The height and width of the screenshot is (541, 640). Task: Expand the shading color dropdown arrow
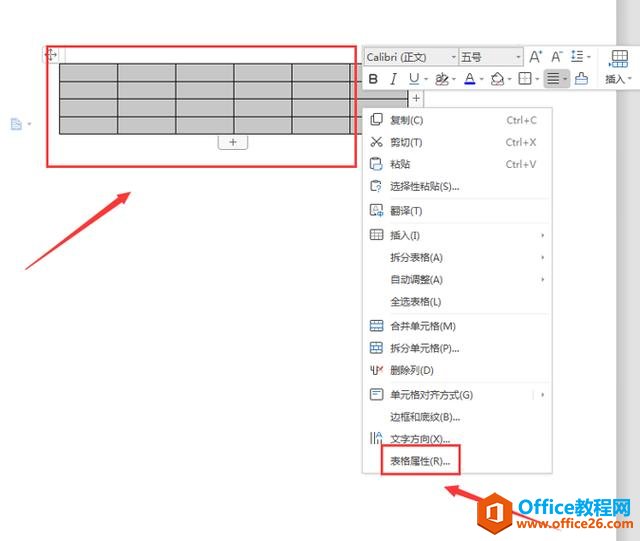pos(509,79)
